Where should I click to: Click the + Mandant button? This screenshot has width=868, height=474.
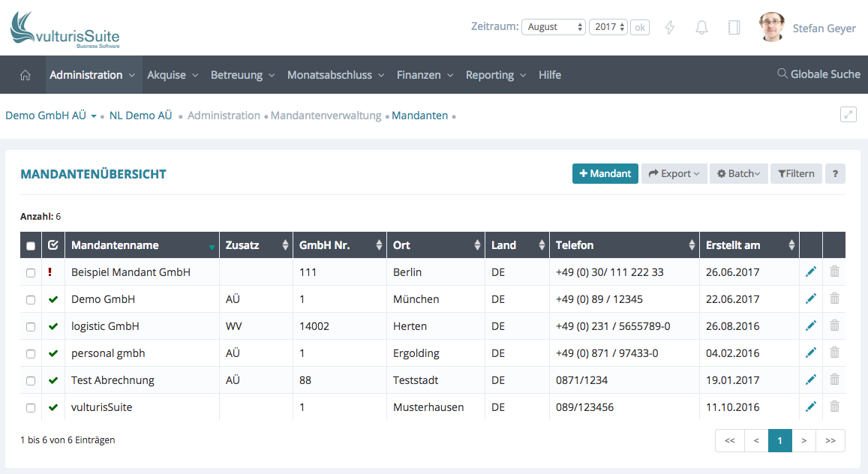tap(605, 173)
